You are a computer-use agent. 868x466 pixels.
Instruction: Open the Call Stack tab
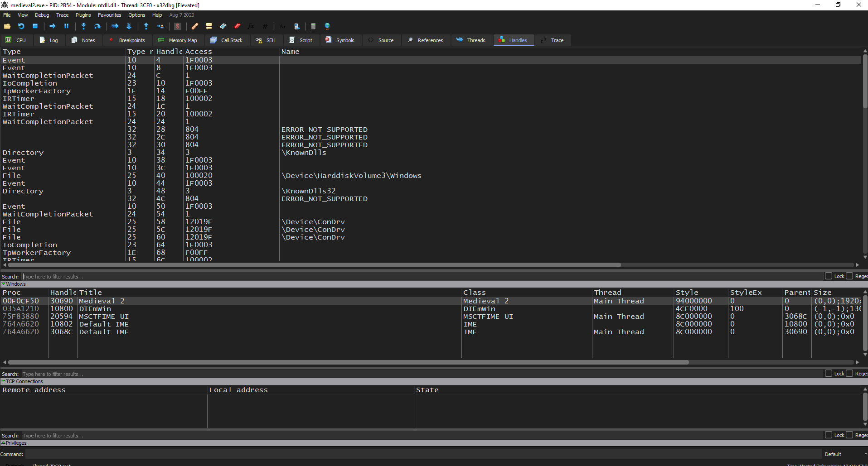pyautogui.click(x=227, y=40)
